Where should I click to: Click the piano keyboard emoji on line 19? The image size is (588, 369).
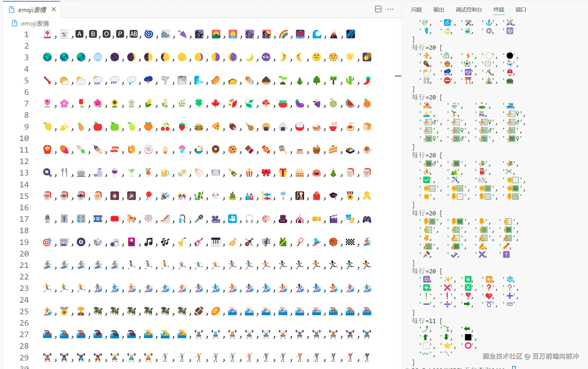216,242
